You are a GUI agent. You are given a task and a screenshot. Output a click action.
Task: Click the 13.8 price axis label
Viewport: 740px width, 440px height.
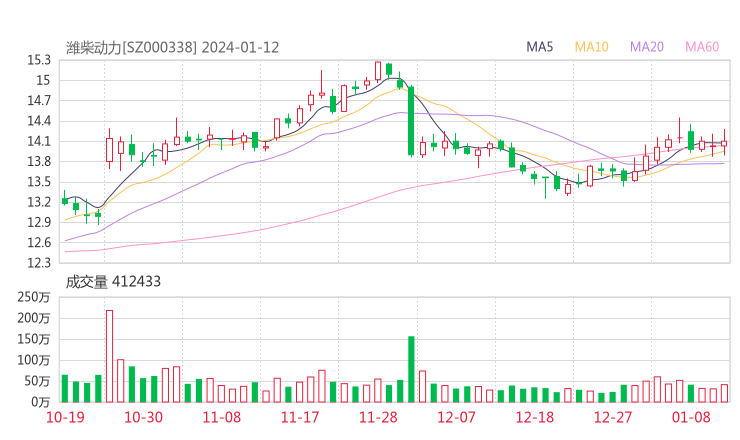[x=39, y=161]
